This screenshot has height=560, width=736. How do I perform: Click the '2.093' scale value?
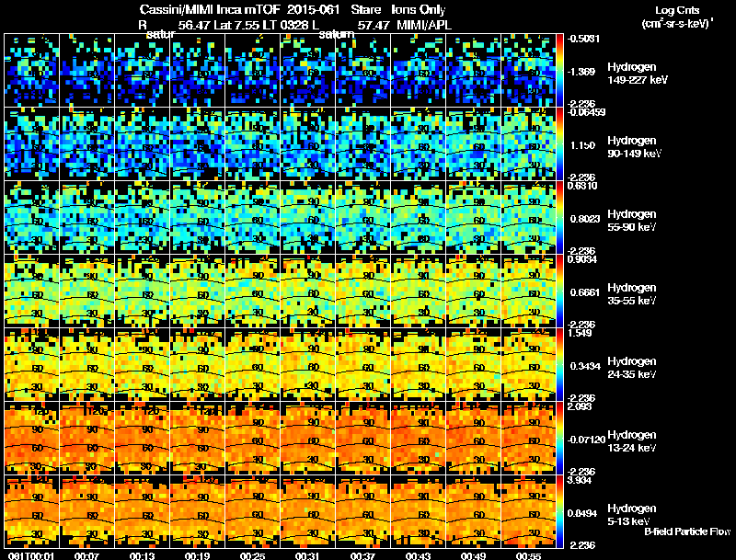pyautogui.click(x=580, y=406)
